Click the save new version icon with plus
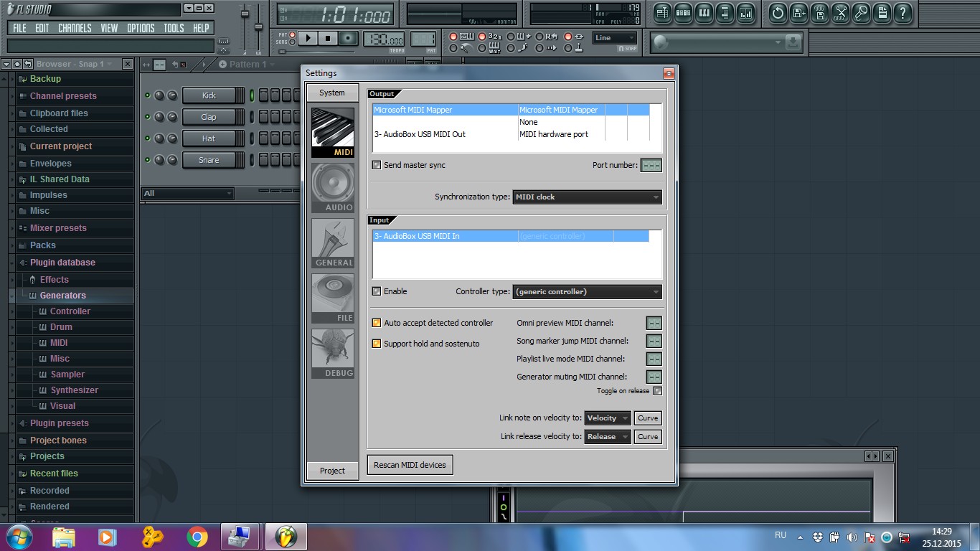Screen dimensions: 980x551 (798, 12)
